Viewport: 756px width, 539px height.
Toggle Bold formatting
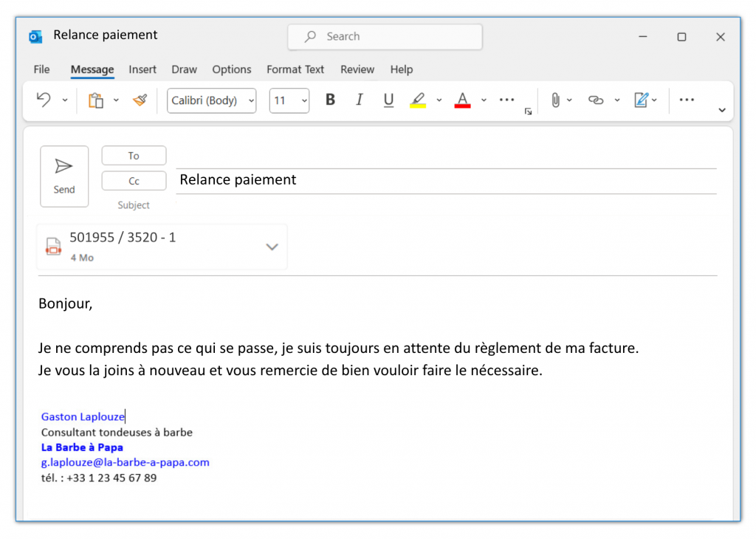click(330, 100)
